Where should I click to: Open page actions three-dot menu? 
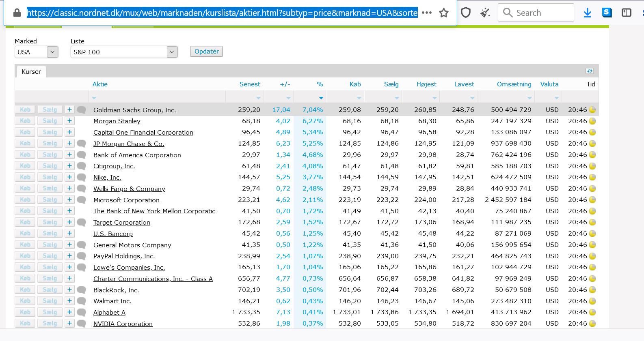click(x=427, y=13)
